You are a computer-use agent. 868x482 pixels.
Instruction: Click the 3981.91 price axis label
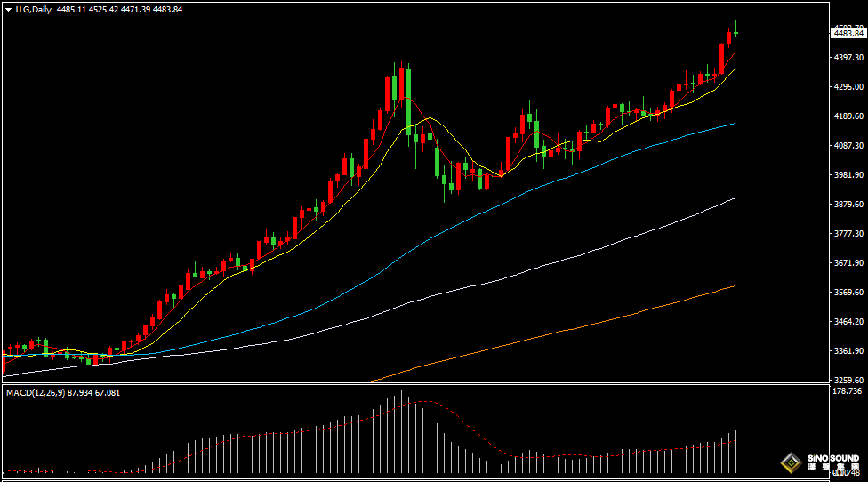[x=846, y=175]
